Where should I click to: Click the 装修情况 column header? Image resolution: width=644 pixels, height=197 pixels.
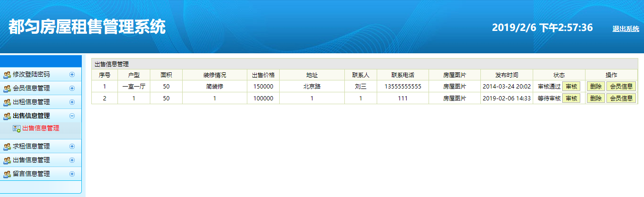(x=215, y=75)
